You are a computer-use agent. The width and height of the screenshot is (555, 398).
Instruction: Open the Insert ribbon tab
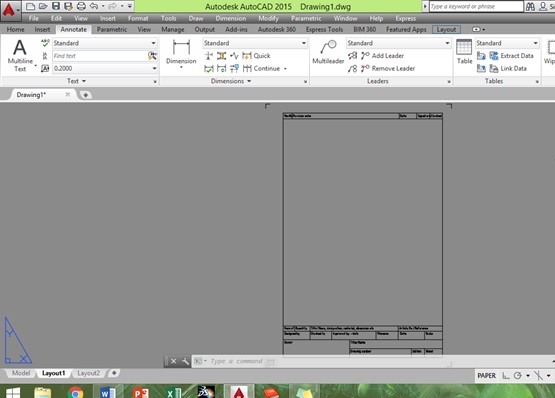point(42,29)
